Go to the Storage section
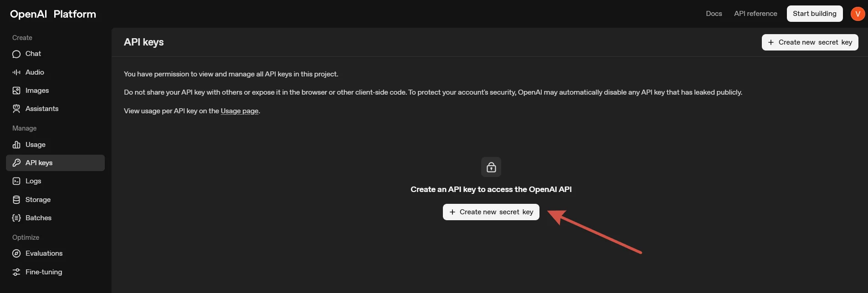868x293 pixels. pos(55,200)
